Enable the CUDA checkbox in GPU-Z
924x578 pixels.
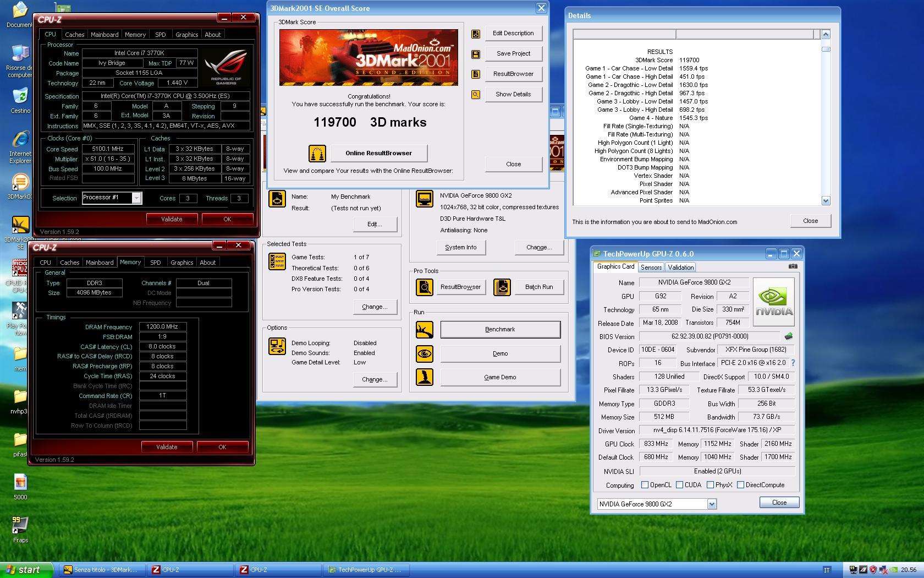coord(680,485)
